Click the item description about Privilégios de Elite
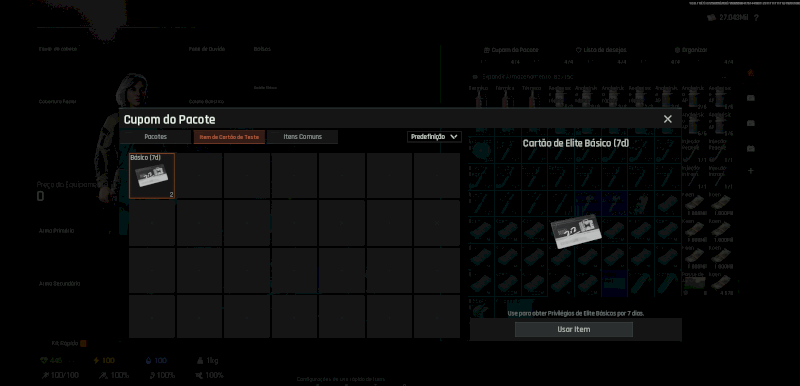This screenshot has width=800, height=386. (576, 314)
